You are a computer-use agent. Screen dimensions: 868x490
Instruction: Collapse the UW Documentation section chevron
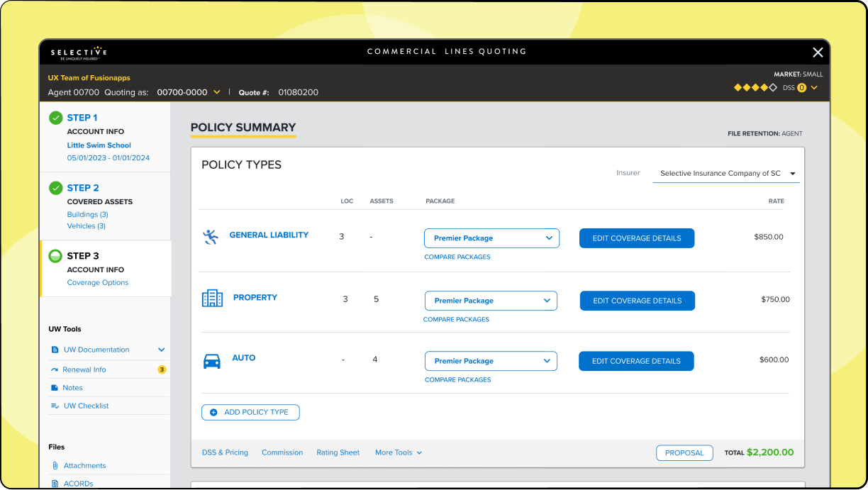(161, 350)
